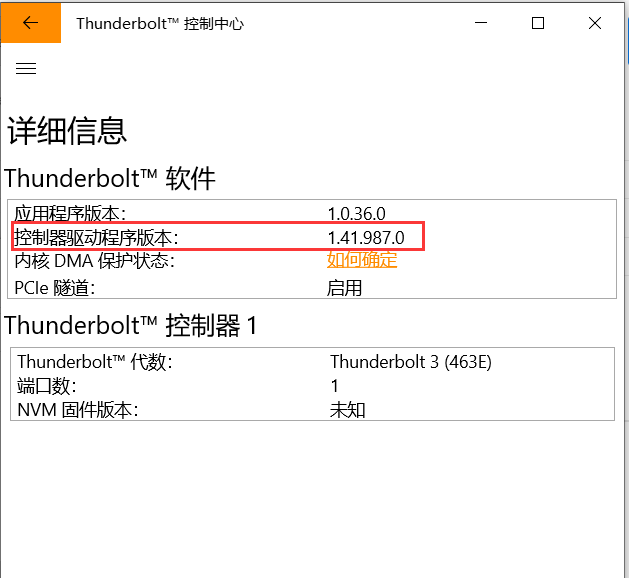Select the version value 1.0.36.0
Image resolution: width=629 pixels, height=578 pixels.
coord(357,214)
